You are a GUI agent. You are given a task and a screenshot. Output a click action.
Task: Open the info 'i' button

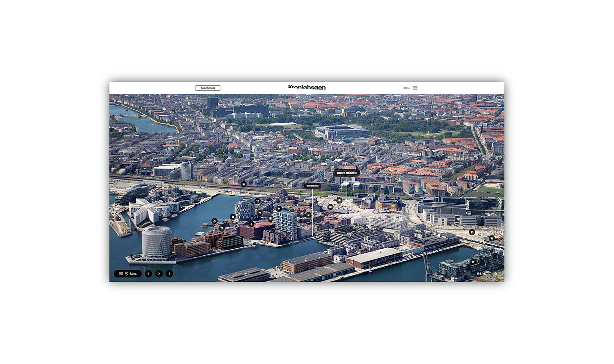[x=169, y=273]
